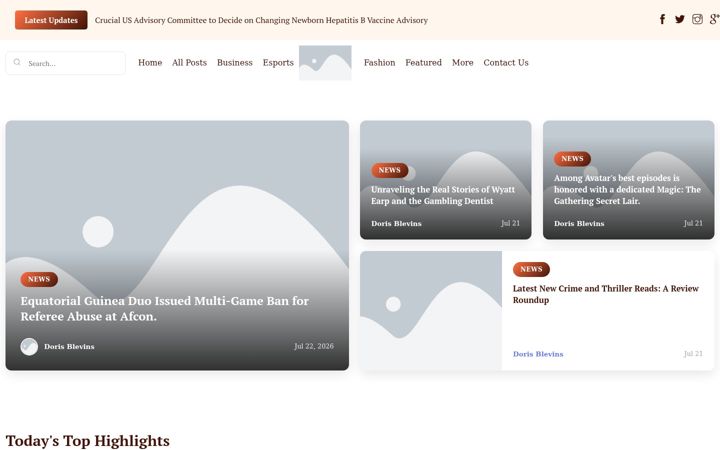This screenshot has height=450, width=720.
Task: Click Doris Blevins author on Avatar card
Action: 579,224
